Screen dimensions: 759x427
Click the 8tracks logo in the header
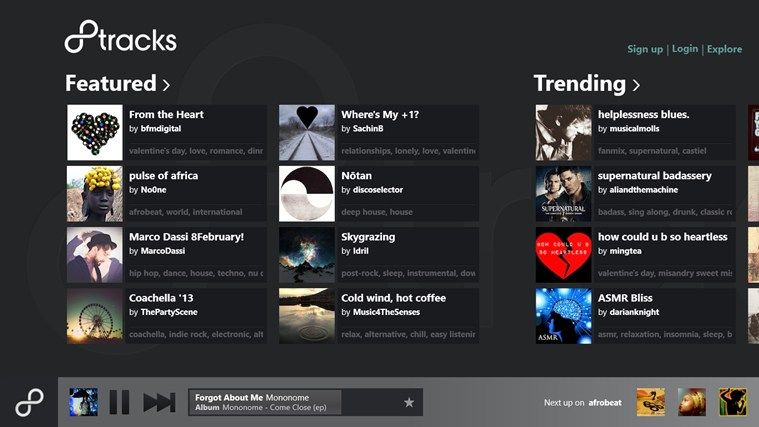tap(121, 37)
